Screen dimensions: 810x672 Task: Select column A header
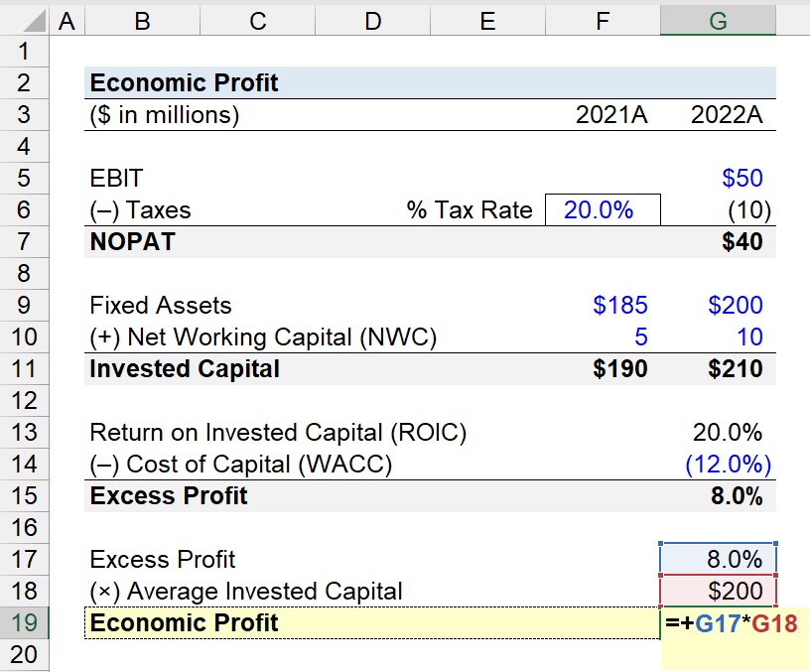(67, 21)
